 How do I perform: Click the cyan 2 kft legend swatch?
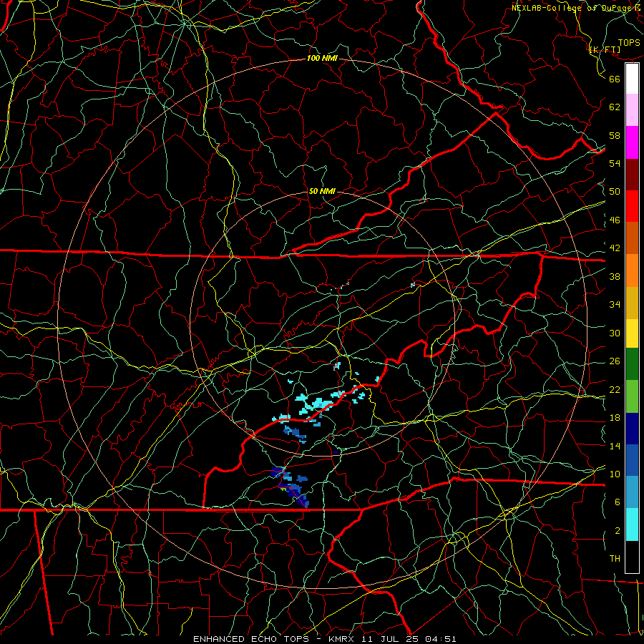click(x=632, y=525)
